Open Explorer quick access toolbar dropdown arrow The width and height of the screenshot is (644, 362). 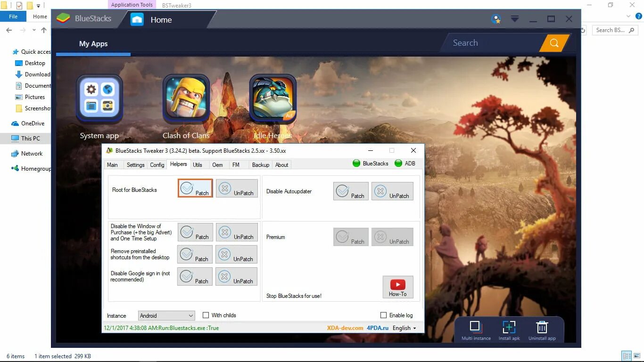(x=39, y=6)
